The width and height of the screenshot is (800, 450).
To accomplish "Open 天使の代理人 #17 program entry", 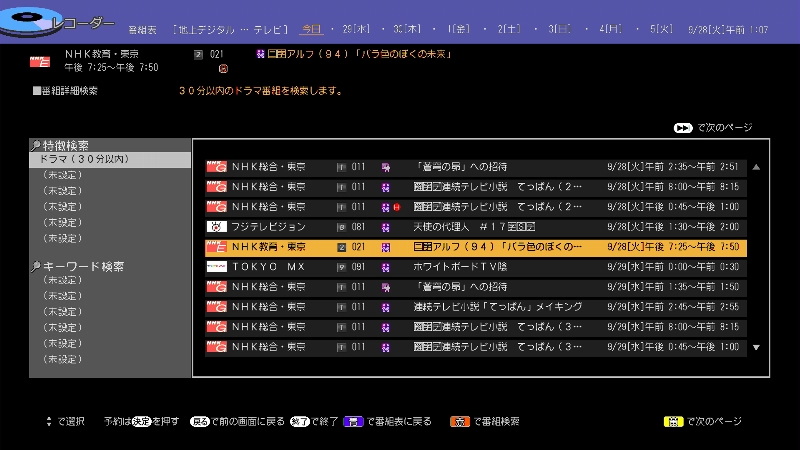I will pos(475,227).
